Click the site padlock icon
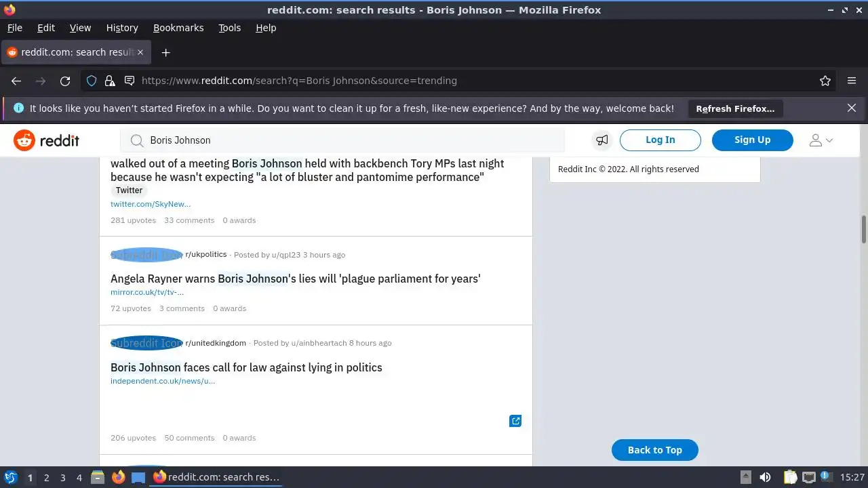 pos(110,81)
